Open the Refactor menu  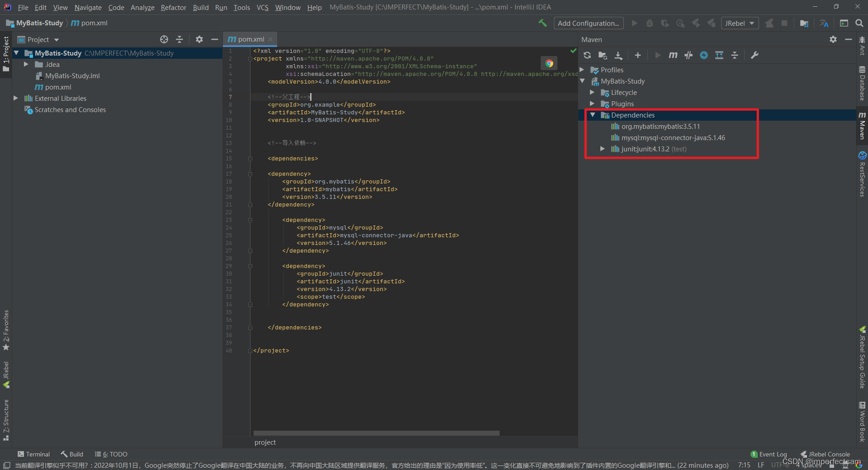click(x=174, y=7)
